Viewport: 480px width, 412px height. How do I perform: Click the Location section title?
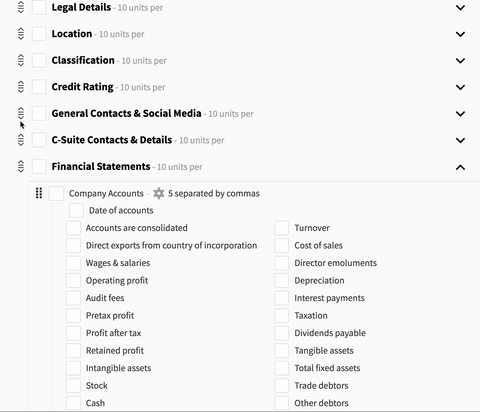tap(72, 34)
